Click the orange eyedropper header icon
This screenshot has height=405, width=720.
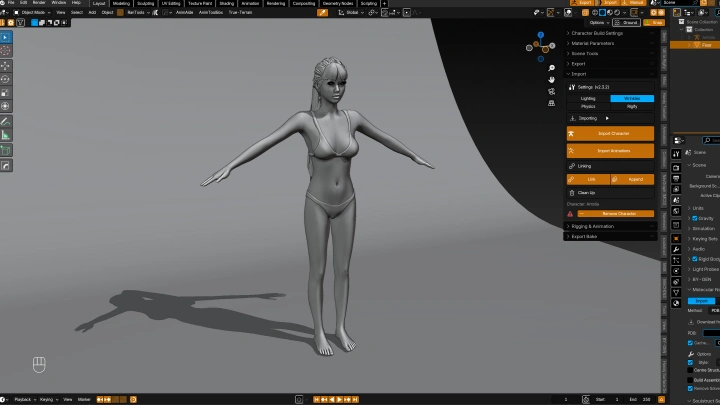[x=322, y=12]
